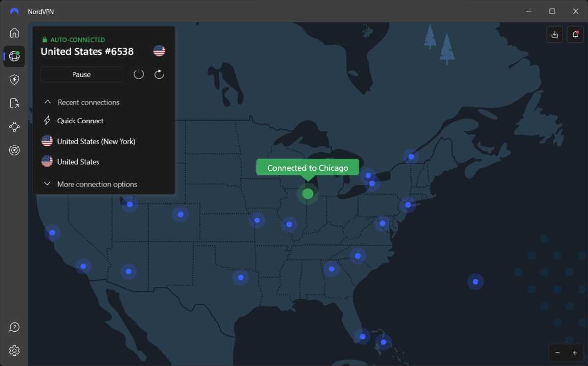Select the New York server dot on map

408,205
